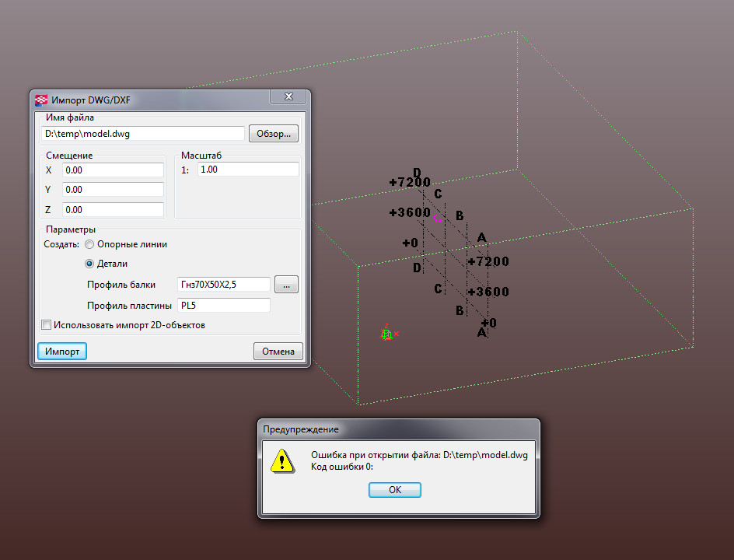The width and height of the screenshot is (734, 560).
Task: Click the Масштаб scale value field
Action: click(x=247, y=170)
